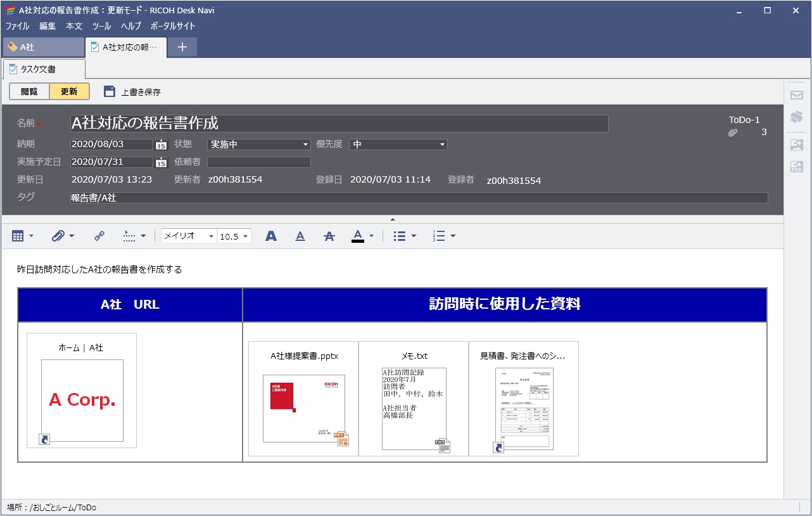Image resolution: width=812 pixels, height=516 pixels.
Task: Select the strikethrough text icon
Action: pyautogui.click(x=329, y=236)
